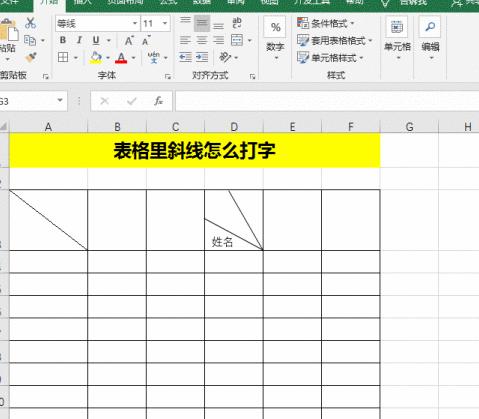Open clipboard pane dialog launcher
Screen dimensions: 479x419
46,77
